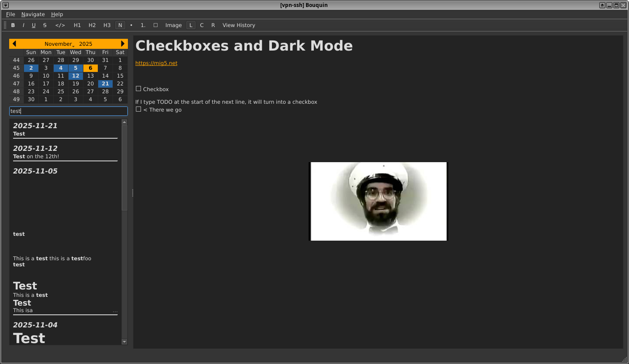Toggle the Normal text style button

tap(120, 25)
